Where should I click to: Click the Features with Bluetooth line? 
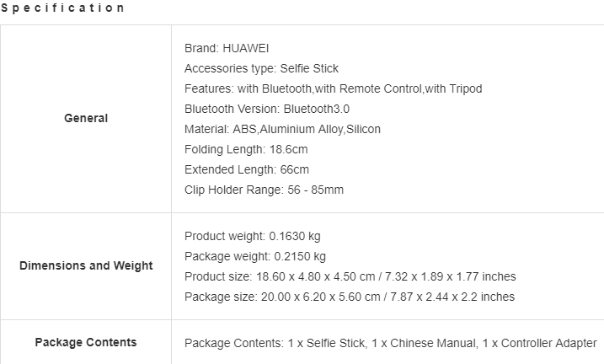point(334,88)
